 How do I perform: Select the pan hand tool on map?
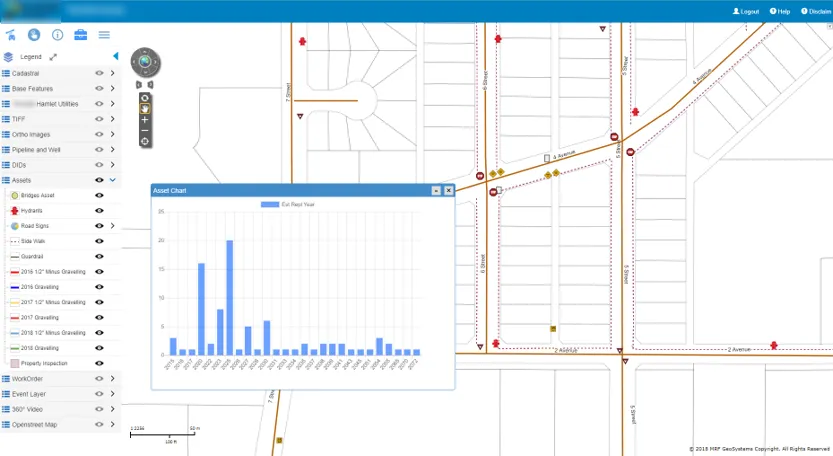pyautogui.click(x=144, y=108)
